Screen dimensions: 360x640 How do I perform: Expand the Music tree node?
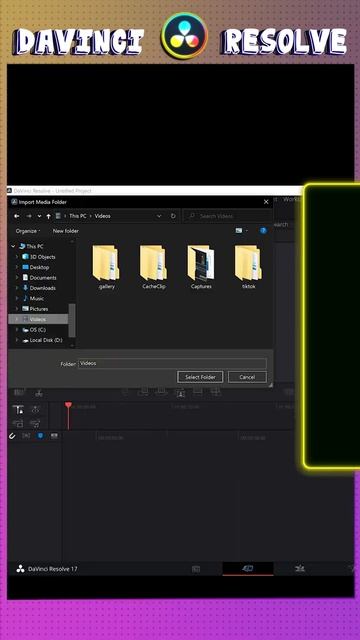point(17,298)
